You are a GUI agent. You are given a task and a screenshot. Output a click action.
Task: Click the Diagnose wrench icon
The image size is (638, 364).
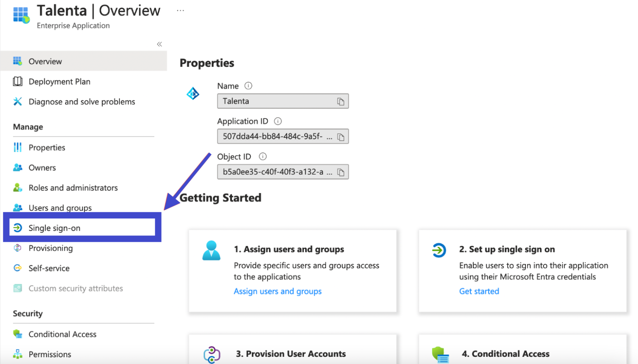18,101
